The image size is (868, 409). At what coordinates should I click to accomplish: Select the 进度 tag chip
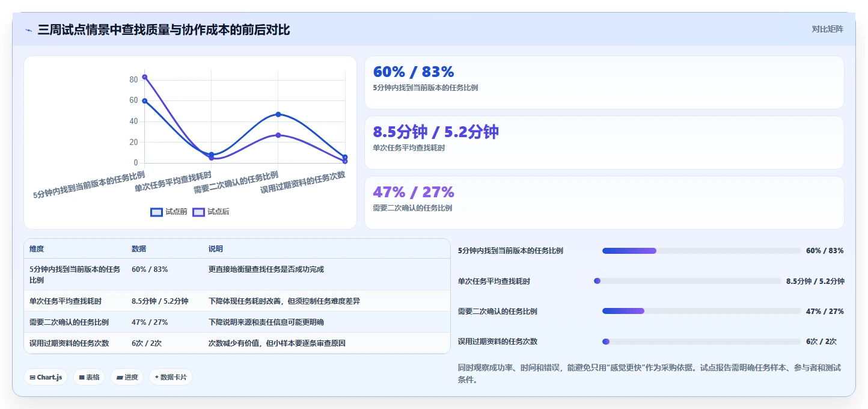127,377
